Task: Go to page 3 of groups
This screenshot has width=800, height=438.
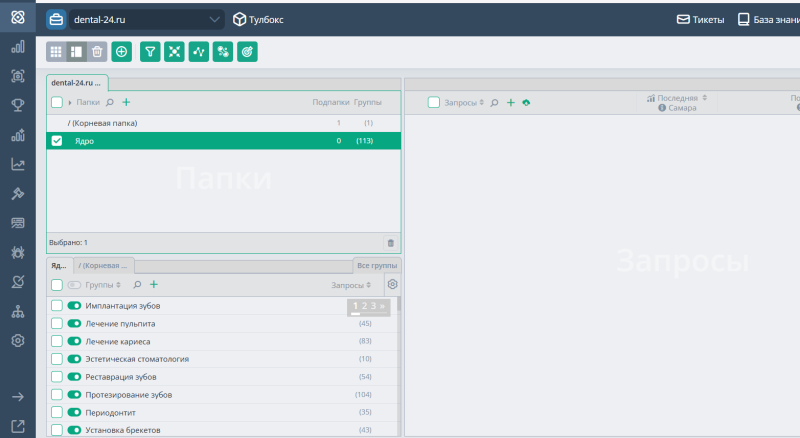Action: 373,306
